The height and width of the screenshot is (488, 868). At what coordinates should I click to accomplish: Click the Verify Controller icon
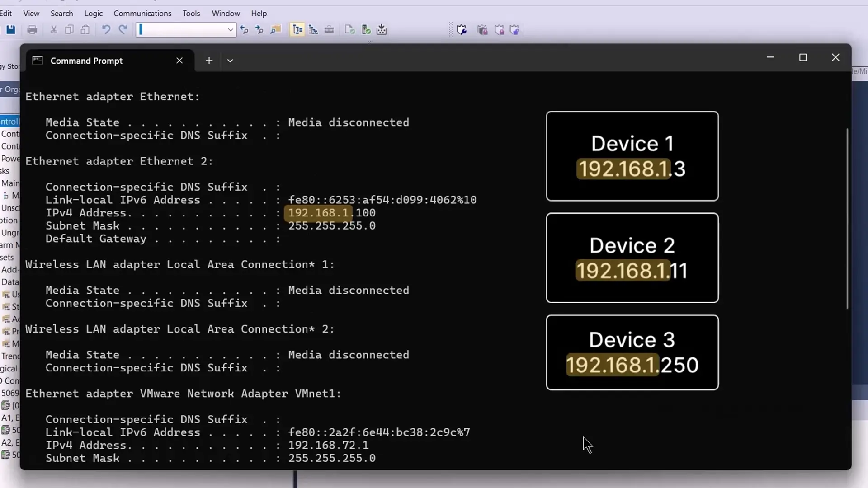[x=366, y=30]
